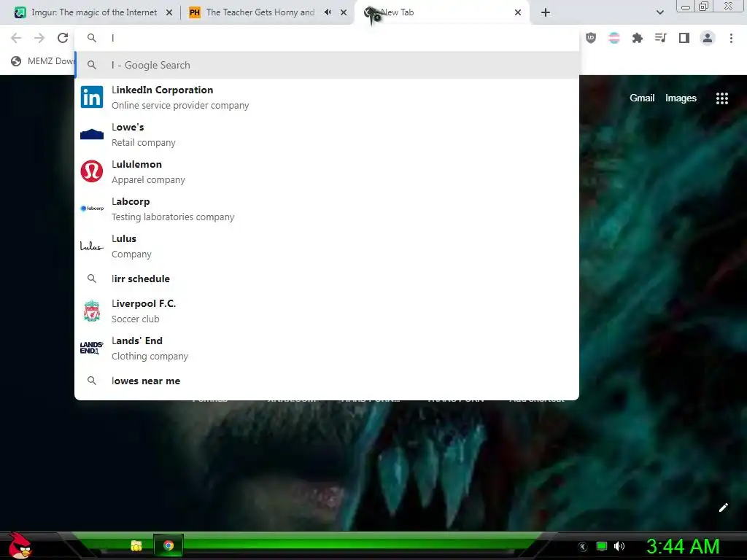Click the browser forward arrow
The width and height of the screenshot is (747, 560).
39,38
